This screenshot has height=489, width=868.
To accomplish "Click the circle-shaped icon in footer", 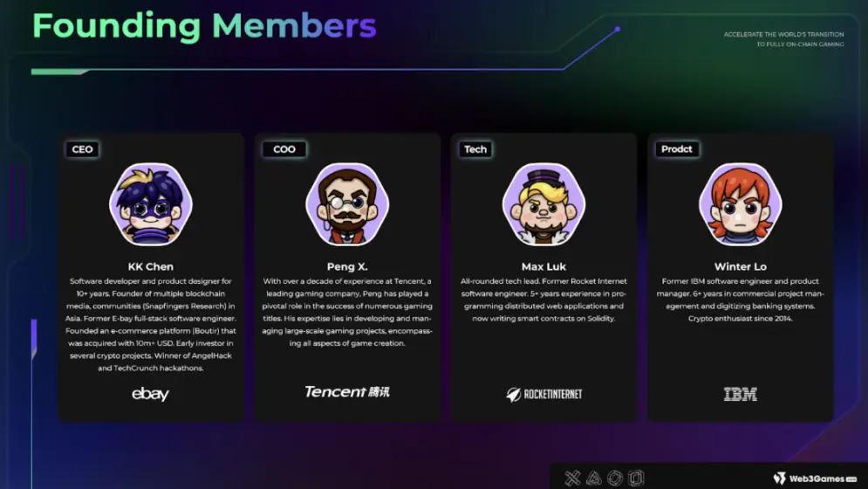I will coord(615,478).
